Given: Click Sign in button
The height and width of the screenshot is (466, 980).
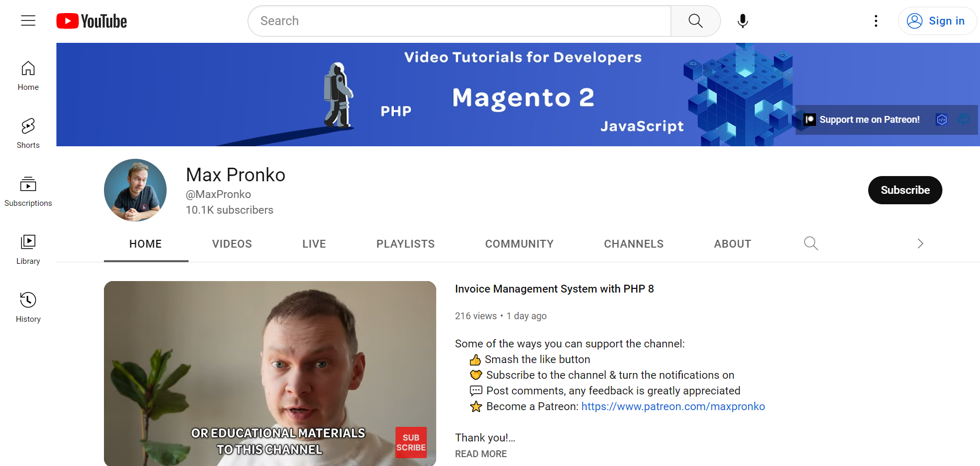Looking at the screenshot, I should 937,21.
